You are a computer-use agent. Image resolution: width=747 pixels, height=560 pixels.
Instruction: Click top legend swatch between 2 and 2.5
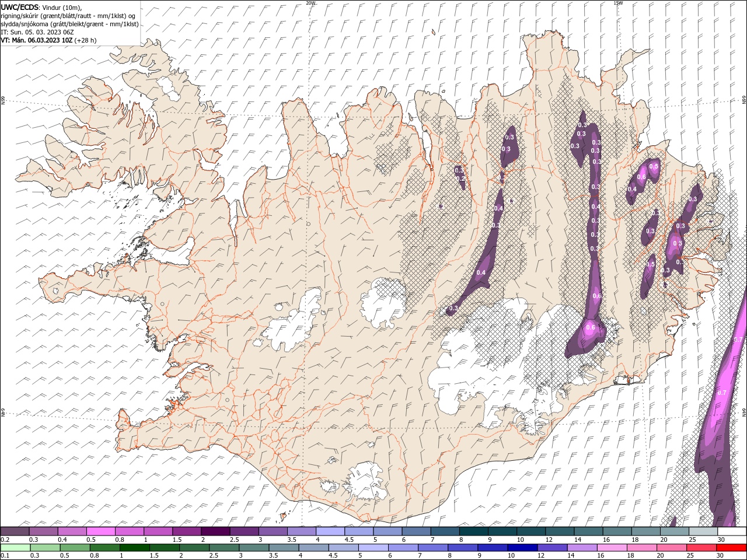[x=215, y=531]
